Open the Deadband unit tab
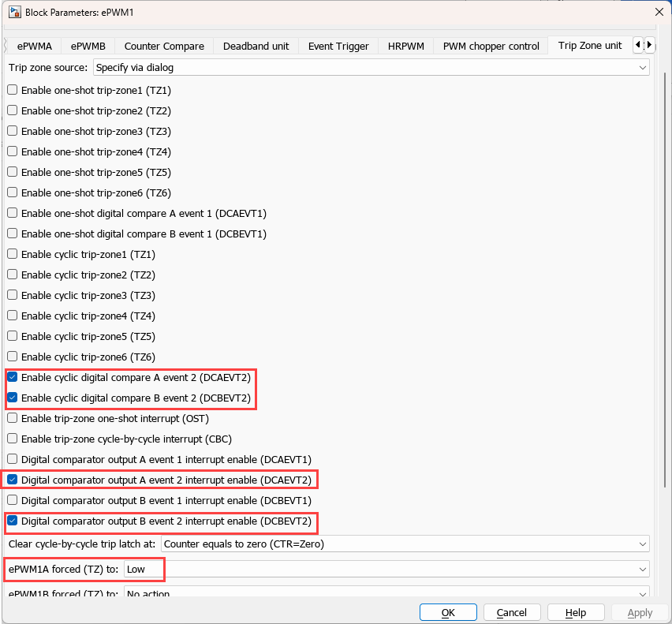The image size is (672, 624). coord(256,47)
